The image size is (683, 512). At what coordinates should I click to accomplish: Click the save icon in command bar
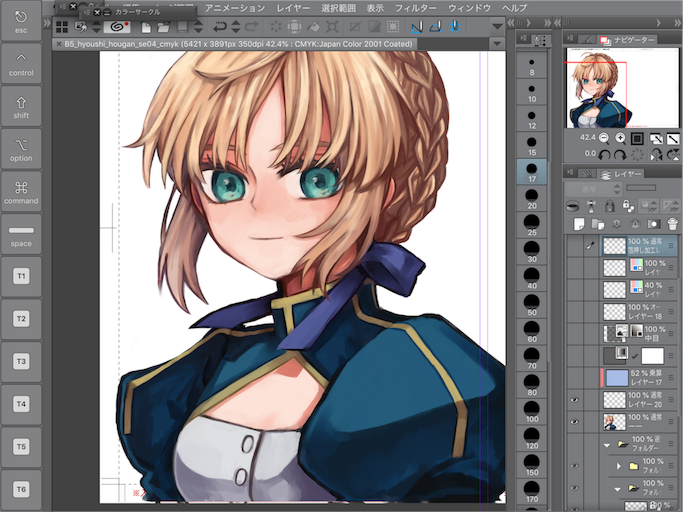(x=183, y=27)
